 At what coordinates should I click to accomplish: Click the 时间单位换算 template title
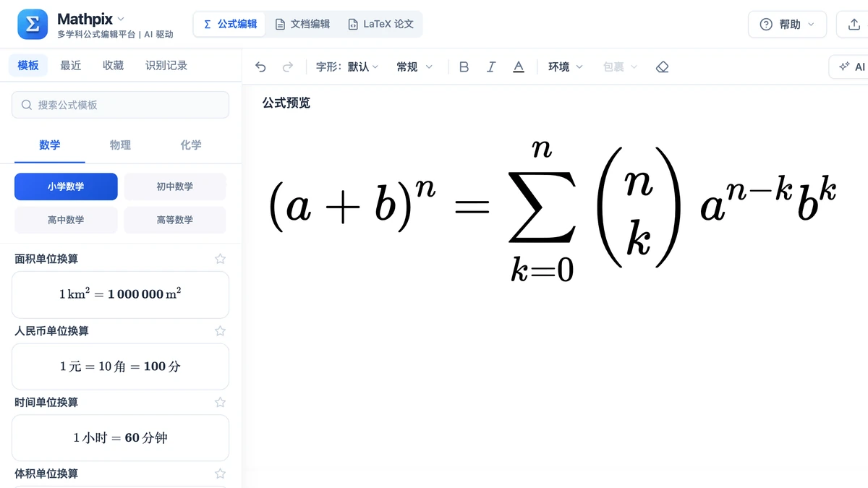click(46, 403)
